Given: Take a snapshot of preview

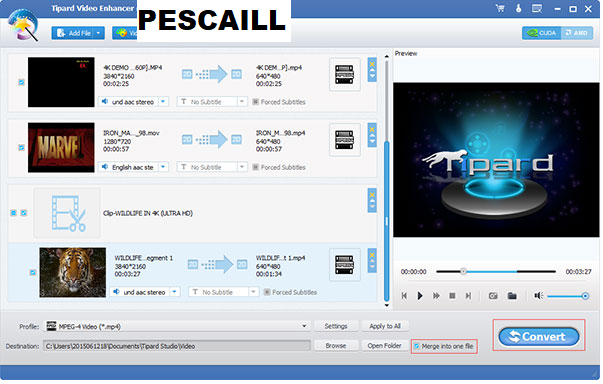Looking at the screenshot, I should pyautogui.click(x=493, y=296).
